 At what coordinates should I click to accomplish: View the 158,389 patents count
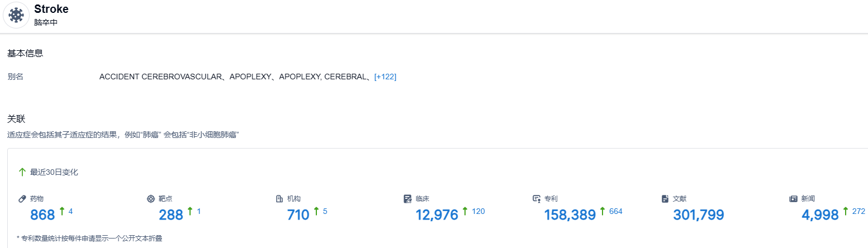click(570, 215)
